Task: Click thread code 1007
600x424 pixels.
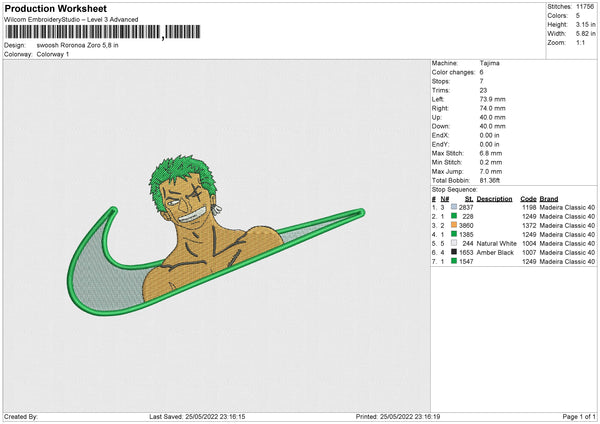Action: (x=529, y=253)
